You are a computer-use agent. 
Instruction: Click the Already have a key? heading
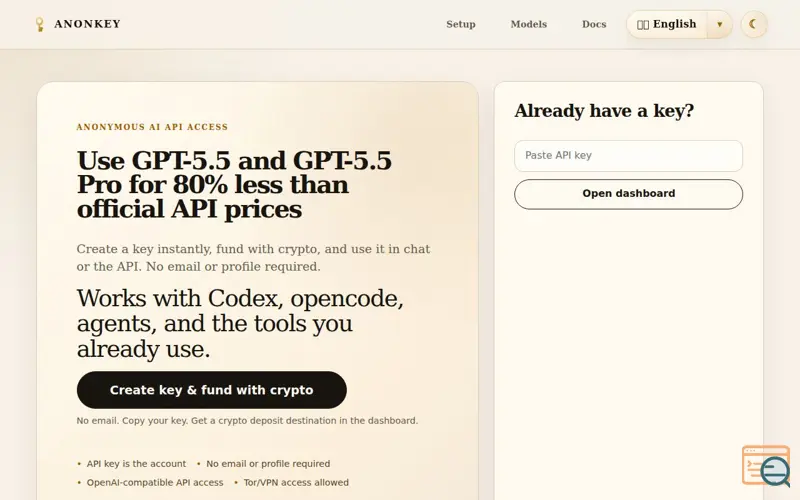604,111
